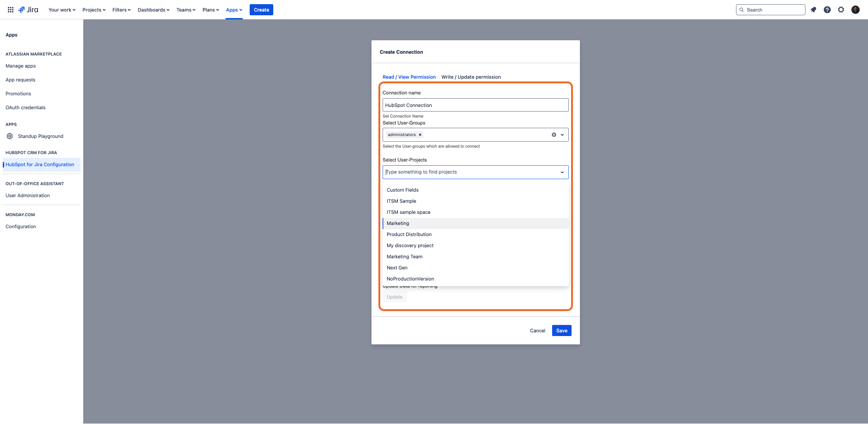The width and height of the screenshot is (868, 424).
Task: Select NoProductionVersion project option
Action: point(476,279)
